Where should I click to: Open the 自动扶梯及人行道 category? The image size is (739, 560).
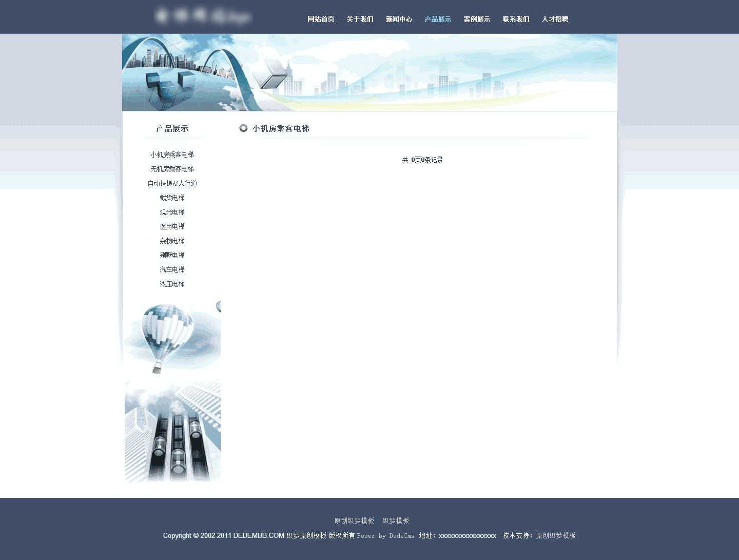click(x=172, y=183)
